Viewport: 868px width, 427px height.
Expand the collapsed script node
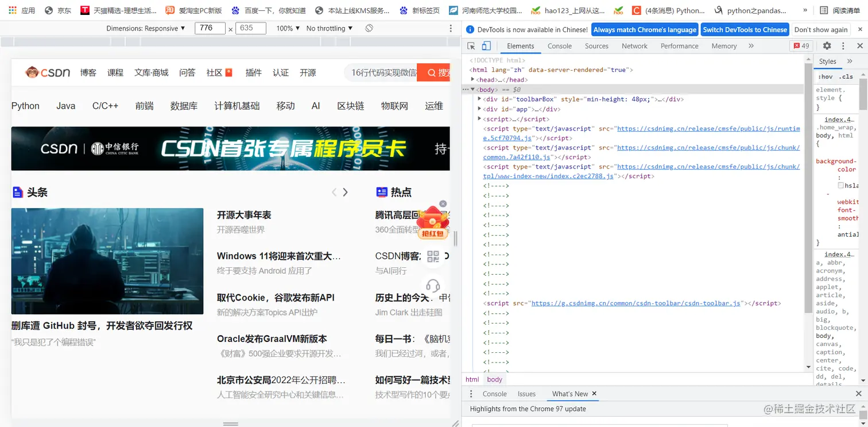pyautogui.click(x=479, y=118)
